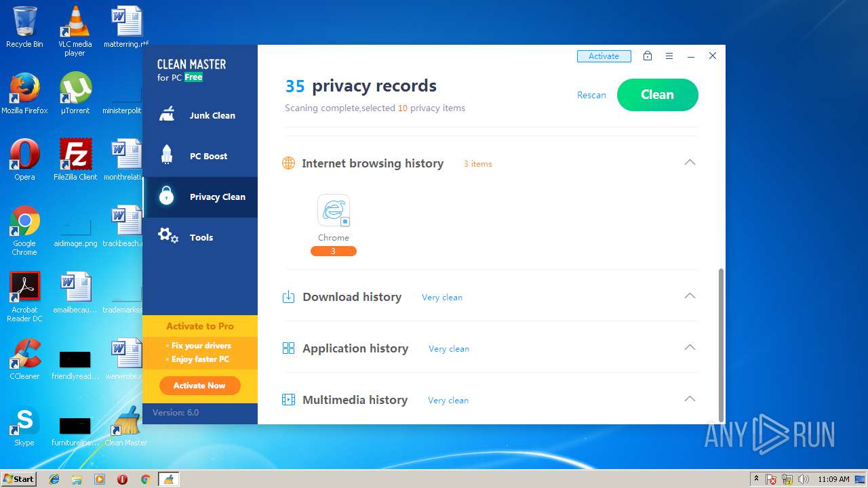Click 'Very clean' next to Application history
This screenshot has height=488, width=868.
[449, 349]
